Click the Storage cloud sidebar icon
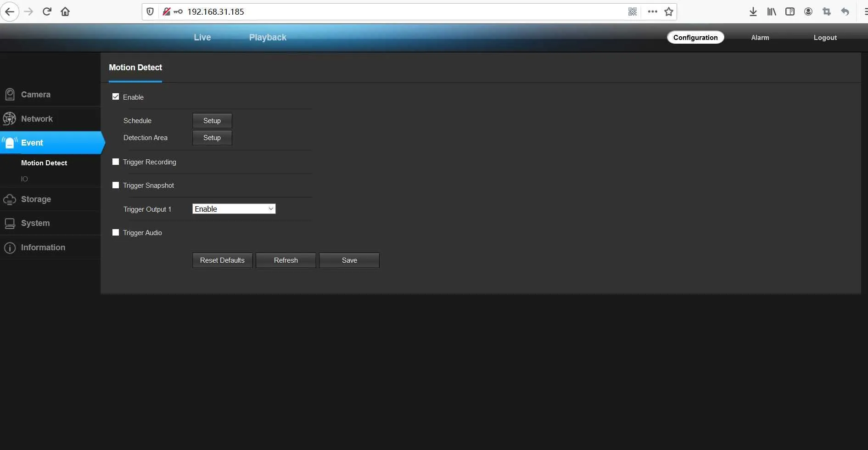This screenshot has height=450, width=868. [10, 199]
